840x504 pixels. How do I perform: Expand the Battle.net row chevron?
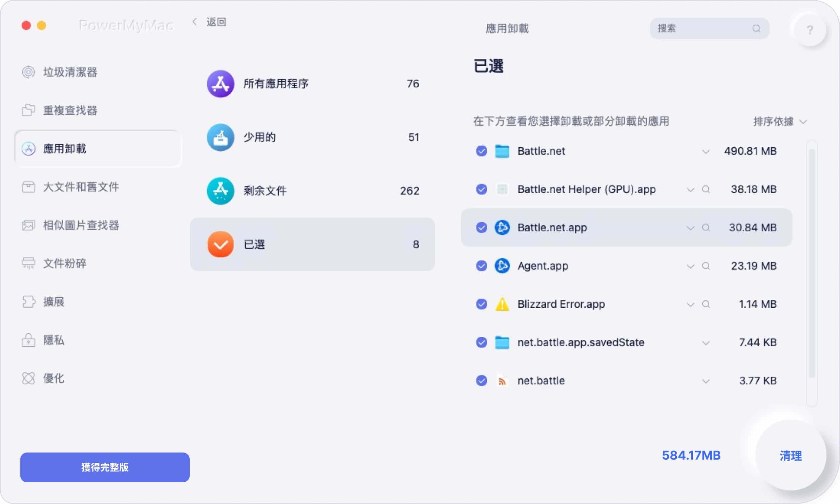click(706, 151)
